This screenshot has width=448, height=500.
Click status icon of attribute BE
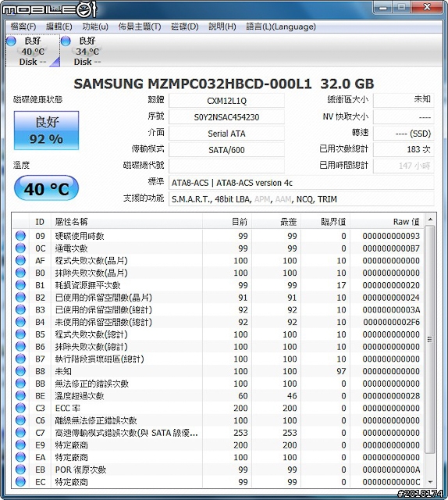pyautogui.click(x=20, y=396)
